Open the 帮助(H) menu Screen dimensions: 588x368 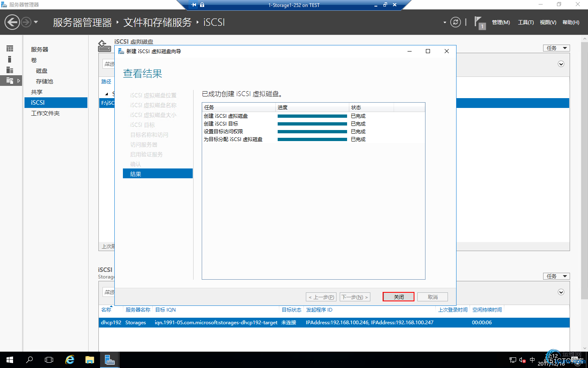tap(571, 22)
